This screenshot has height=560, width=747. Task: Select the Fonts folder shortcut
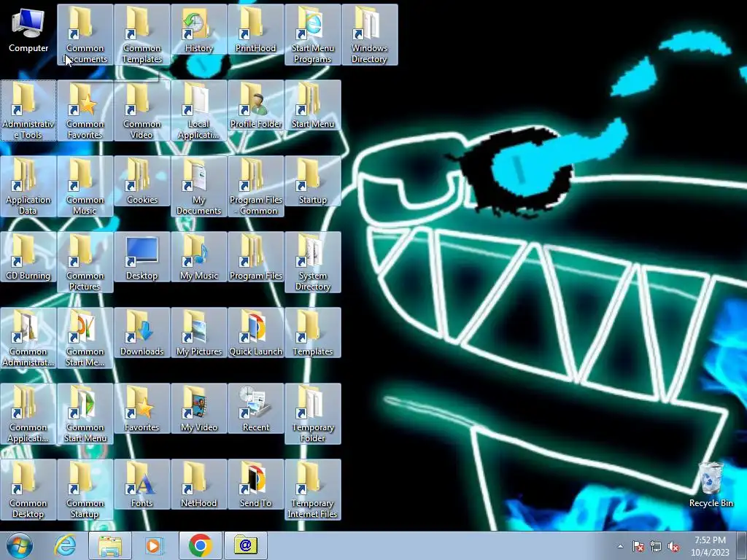point(142,484)
